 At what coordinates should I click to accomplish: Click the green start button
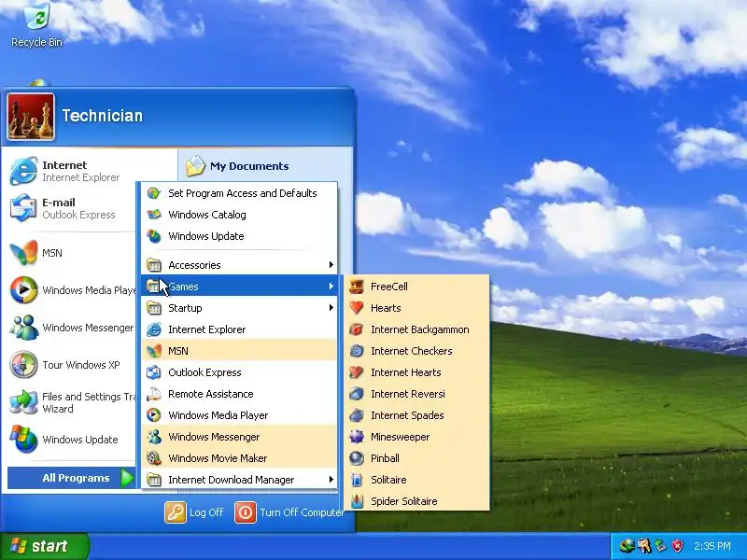coord(44,546)
